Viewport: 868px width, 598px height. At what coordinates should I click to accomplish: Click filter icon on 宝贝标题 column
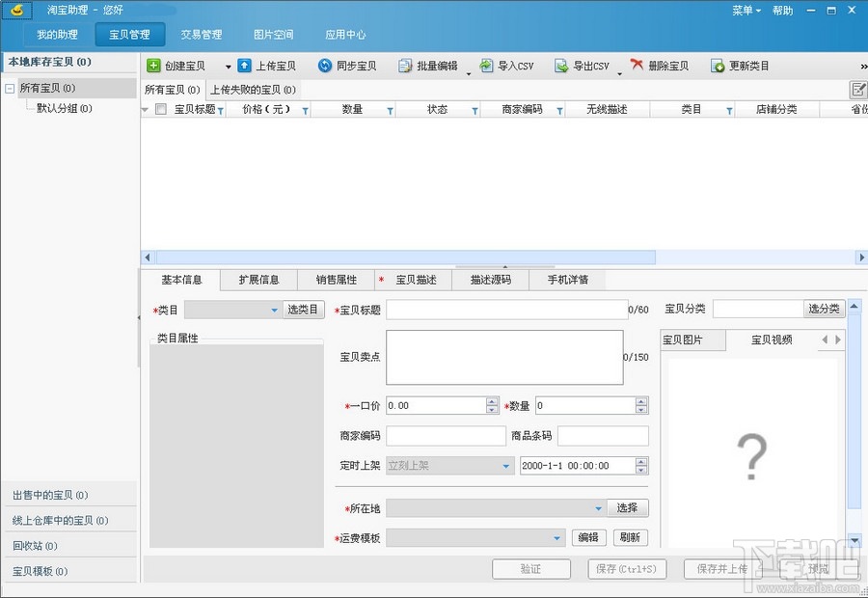220,111
